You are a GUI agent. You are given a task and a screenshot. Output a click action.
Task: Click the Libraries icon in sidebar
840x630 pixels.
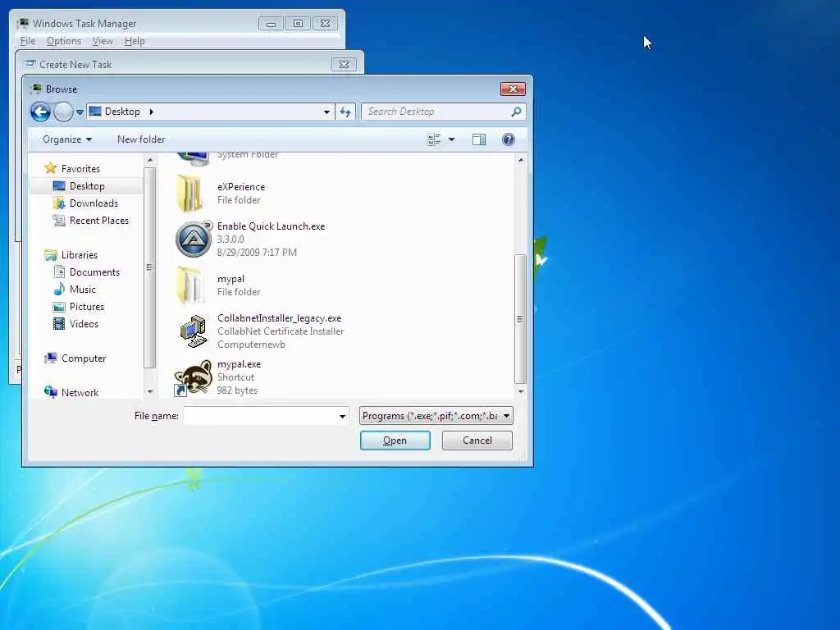click(x=51, y=255)
